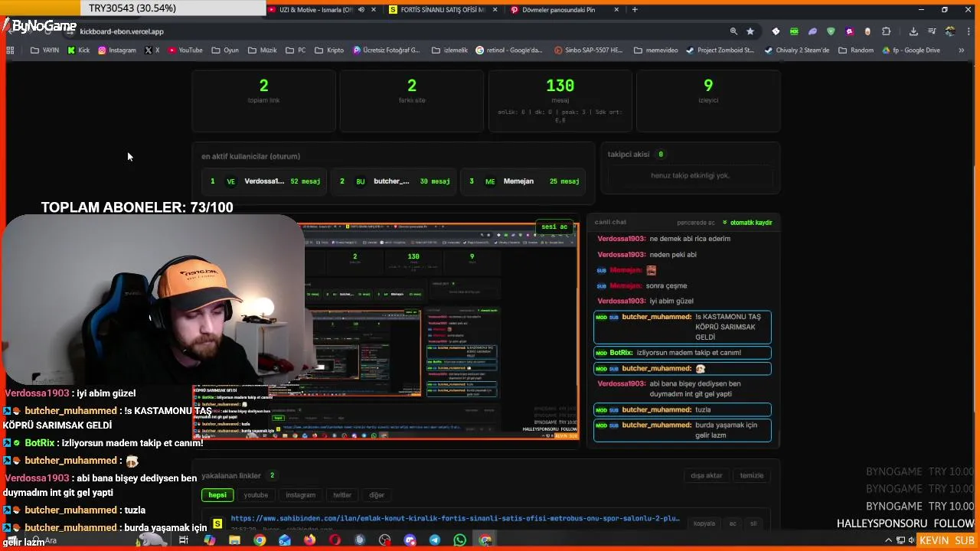980x551 pixels.
Task: Open the browser extensions puzzle icon
Action: click(x=886, y=31)
